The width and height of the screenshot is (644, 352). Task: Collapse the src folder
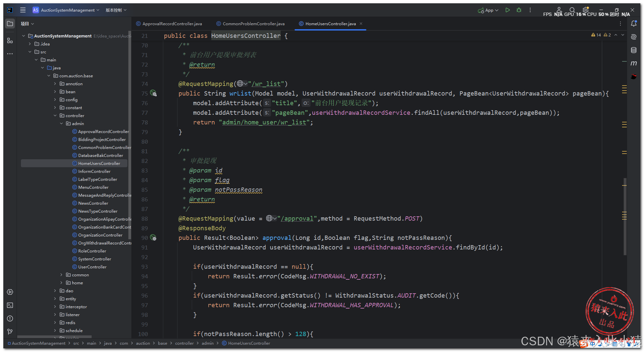click(30, 52)
